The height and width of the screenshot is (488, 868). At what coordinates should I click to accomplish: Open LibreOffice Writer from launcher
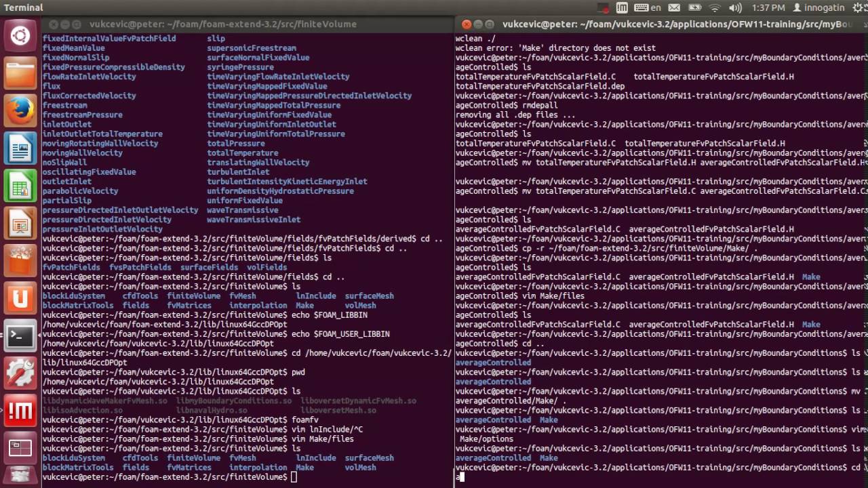(20, 148)
